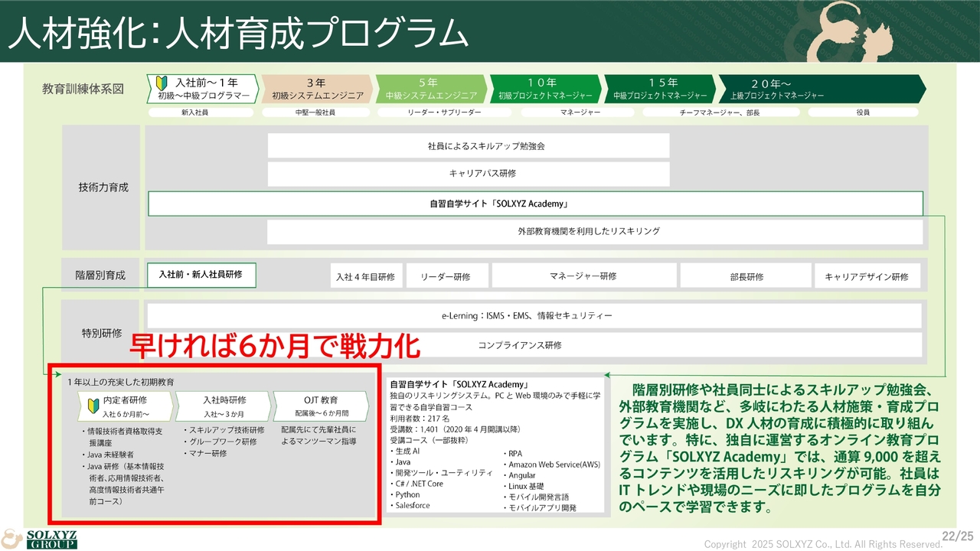Click the 階層別育成 row header
This screenshot has width=980, height=551.
(100, 275)
